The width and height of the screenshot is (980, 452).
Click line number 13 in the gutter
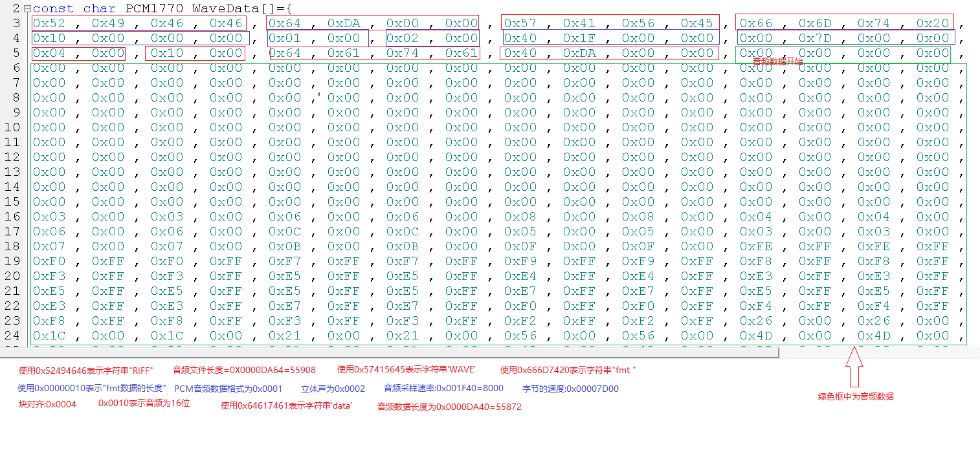(x=12, y=172)
